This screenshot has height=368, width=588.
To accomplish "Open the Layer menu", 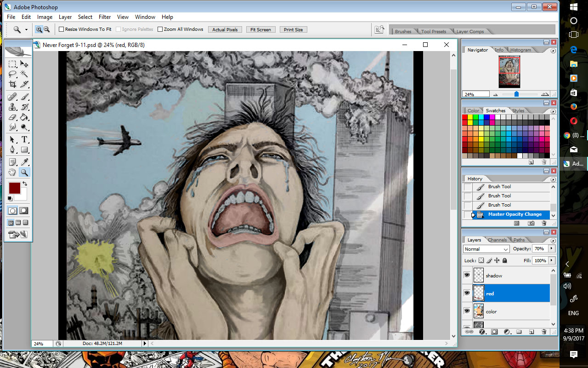I will pos(65,17).
